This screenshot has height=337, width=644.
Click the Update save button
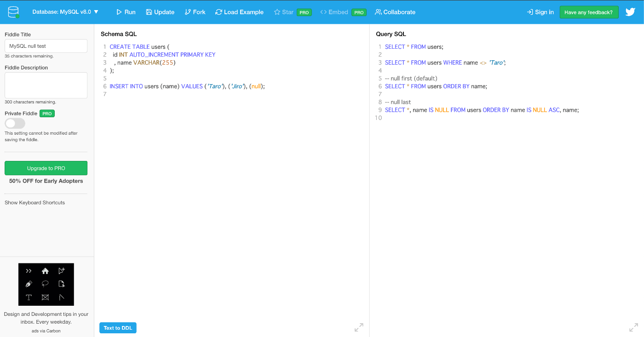(x=160, y=12)
